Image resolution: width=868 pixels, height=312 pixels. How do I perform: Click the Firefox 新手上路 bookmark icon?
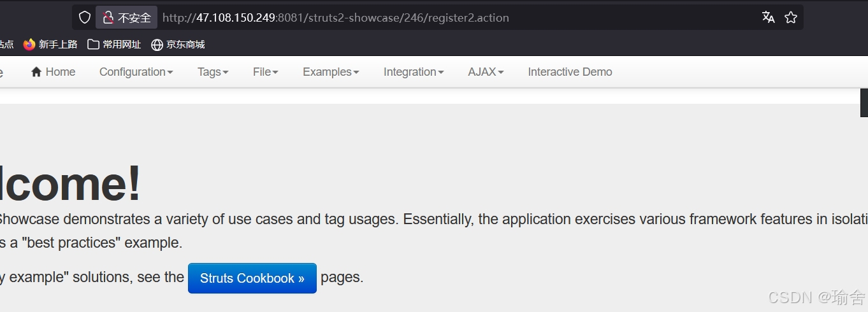point(29,45)
